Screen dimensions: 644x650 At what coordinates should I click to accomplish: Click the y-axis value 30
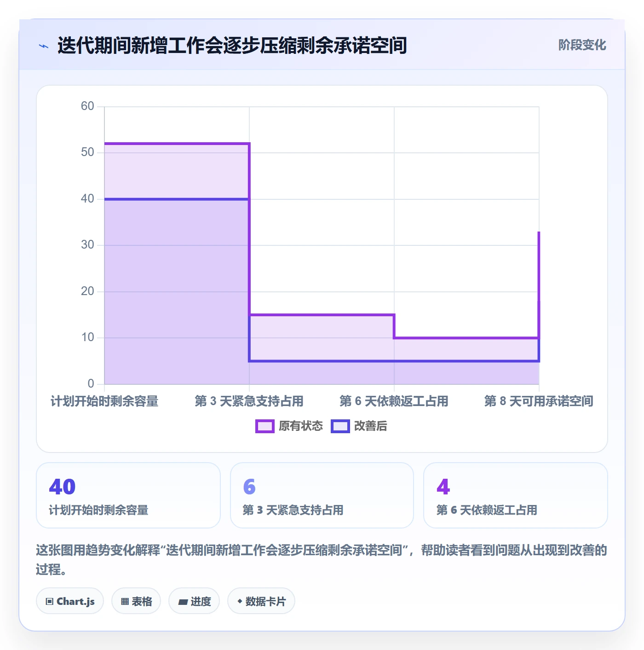pos(87,245)
